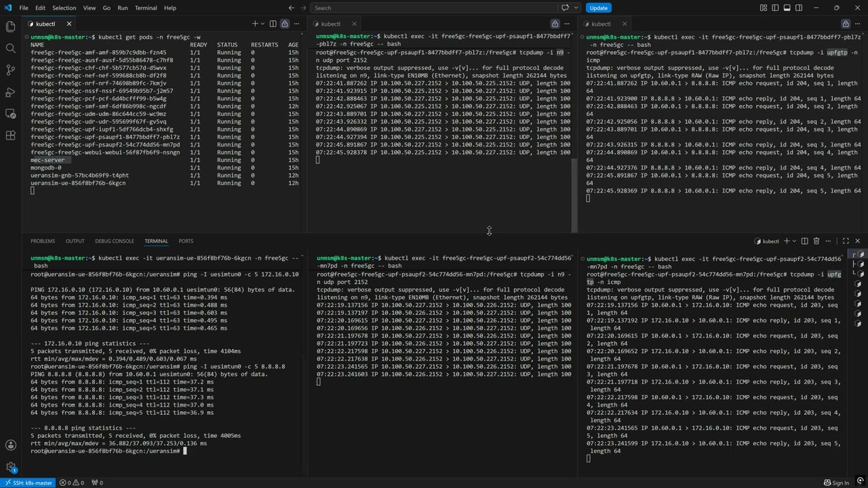Maximize the panel size
The image size is (868, 488).
tap(846, 241)
